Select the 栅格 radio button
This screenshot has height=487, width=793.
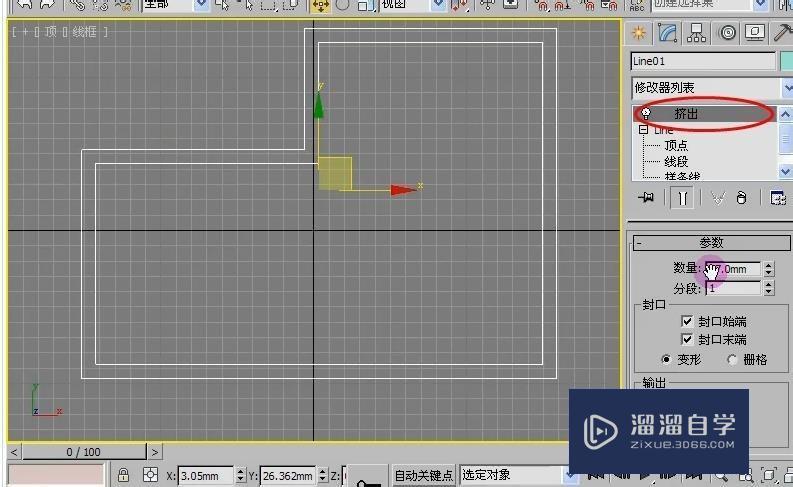tap(732, 360)
